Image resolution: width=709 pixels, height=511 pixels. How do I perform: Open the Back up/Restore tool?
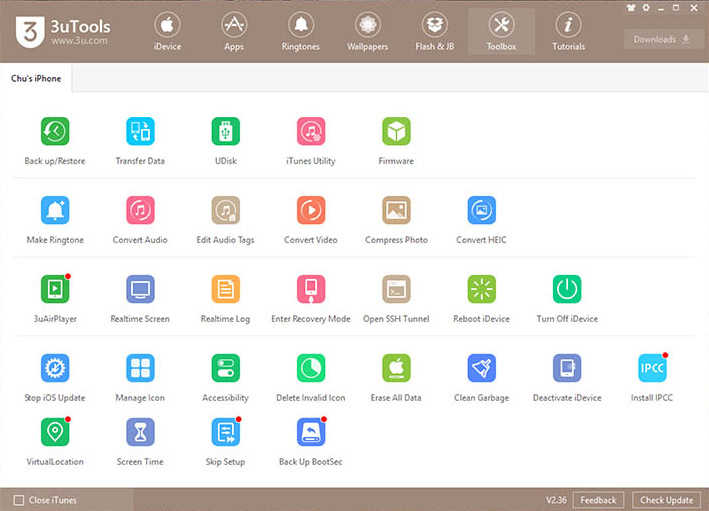click(55, 131)
